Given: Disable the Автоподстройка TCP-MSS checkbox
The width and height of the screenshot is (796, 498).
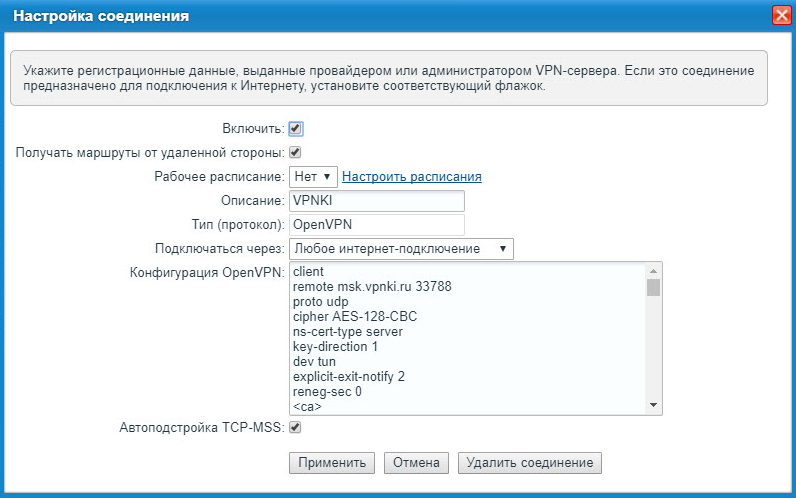Looking at the screenshot, I should [x=295, y=428].
